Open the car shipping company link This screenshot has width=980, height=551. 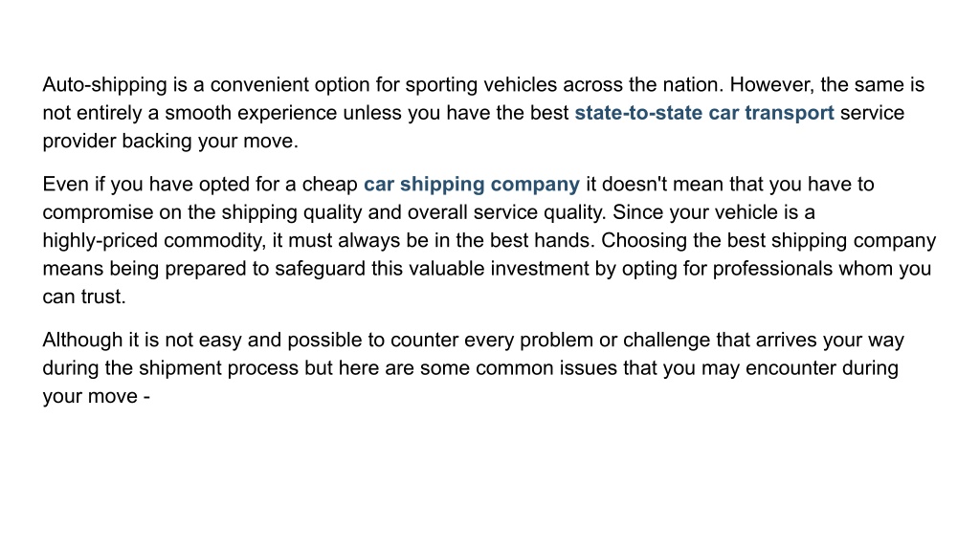[x=472, y=185]
